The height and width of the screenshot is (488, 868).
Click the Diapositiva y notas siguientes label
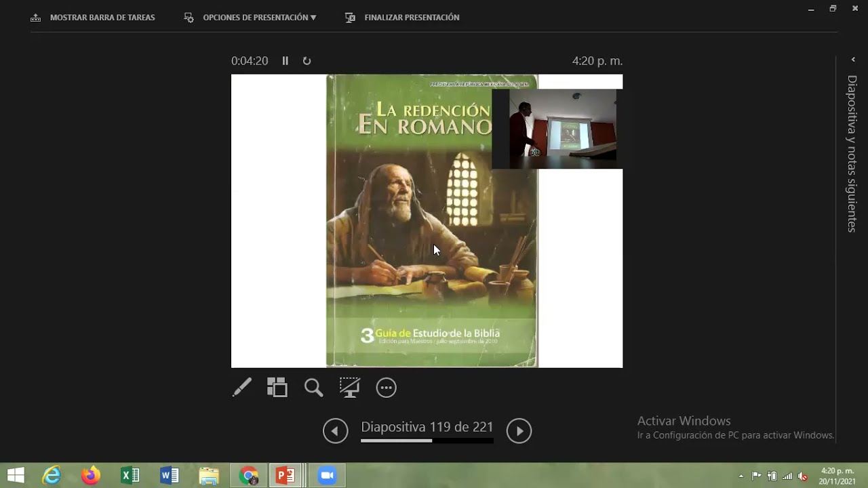click(x=852, y=154)
